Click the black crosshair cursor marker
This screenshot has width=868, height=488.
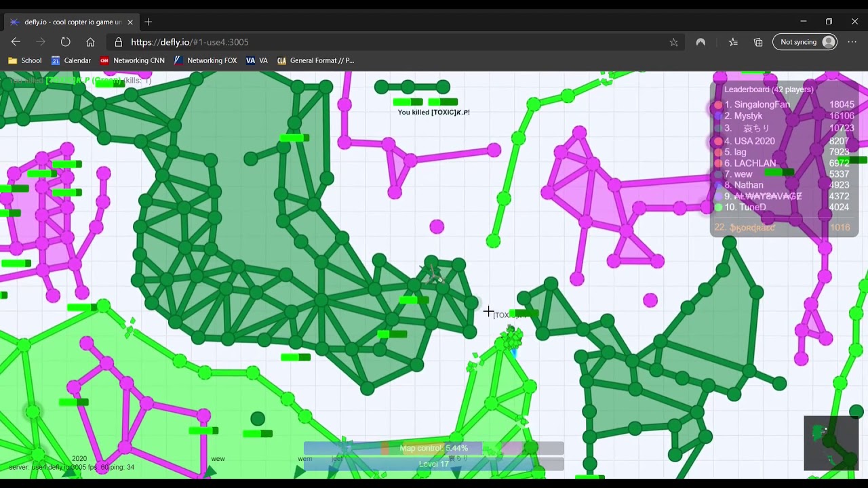click(488, 312)
